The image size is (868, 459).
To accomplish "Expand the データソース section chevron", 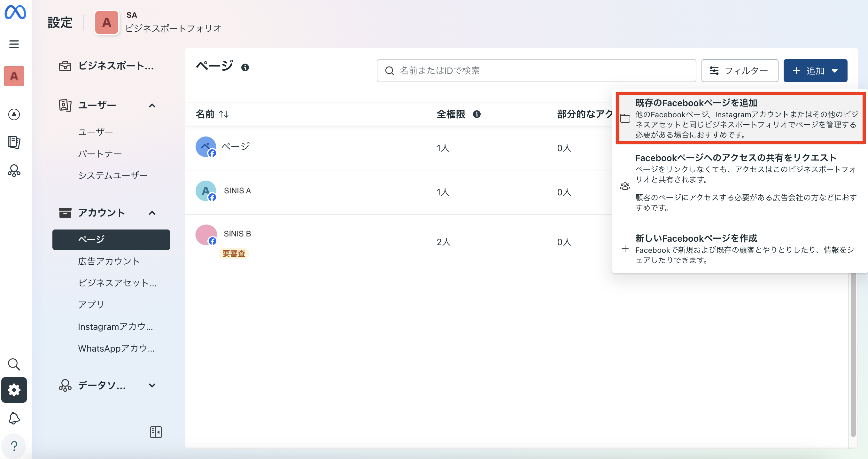I will click(x=152, y=385).
